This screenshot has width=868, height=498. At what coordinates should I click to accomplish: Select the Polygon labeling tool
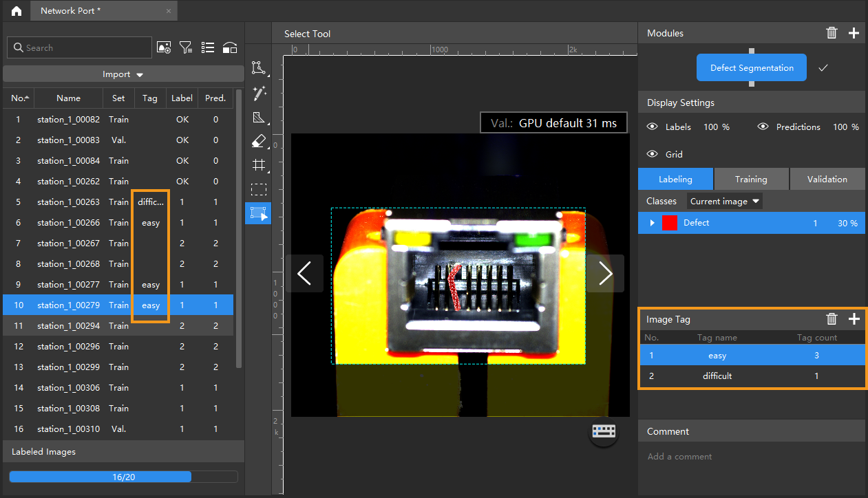click(x=258, y=67)
